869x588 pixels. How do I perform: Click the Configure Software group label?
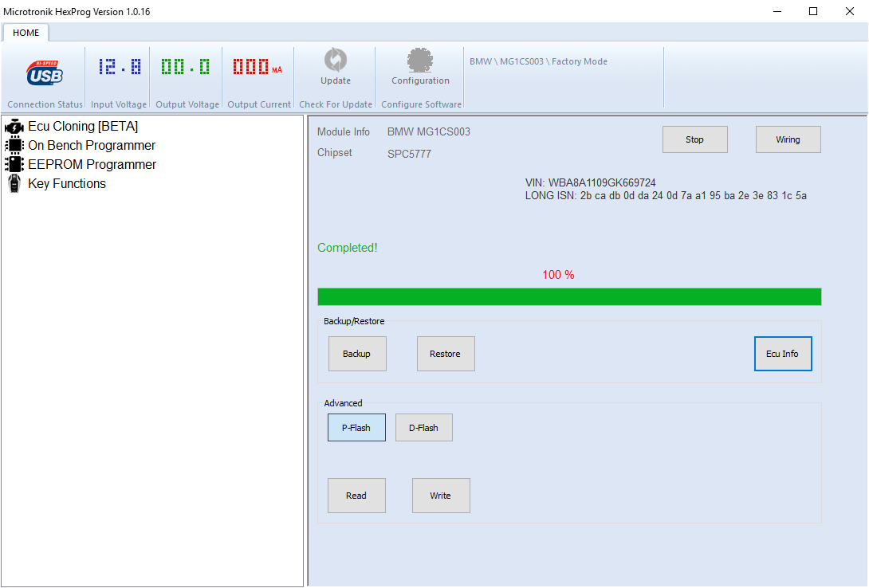[421, 104]
